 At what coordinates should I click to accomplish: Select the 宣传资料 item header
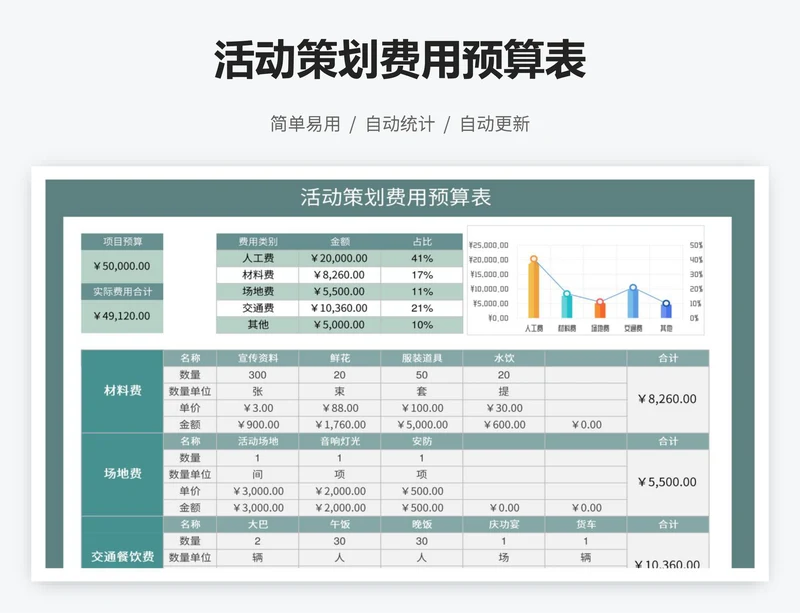[x=258, y=358]
